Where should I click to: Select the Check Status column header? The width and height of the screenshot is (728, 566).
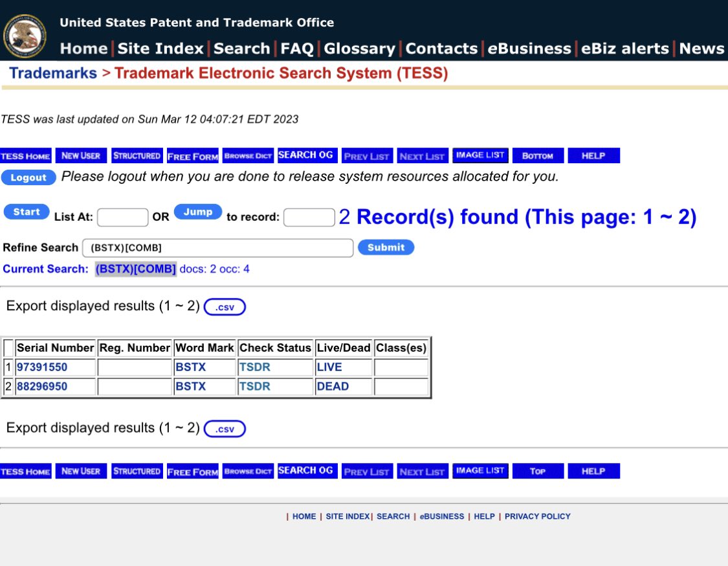pos(275,348)
